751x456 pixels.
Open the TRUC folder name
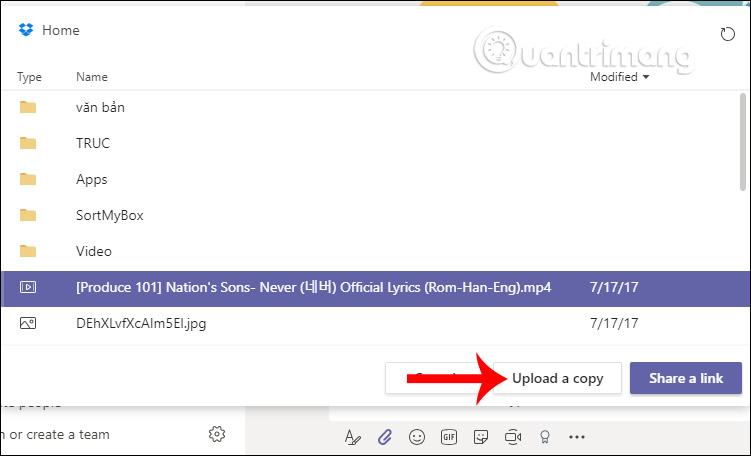click(x=93, y=143)
